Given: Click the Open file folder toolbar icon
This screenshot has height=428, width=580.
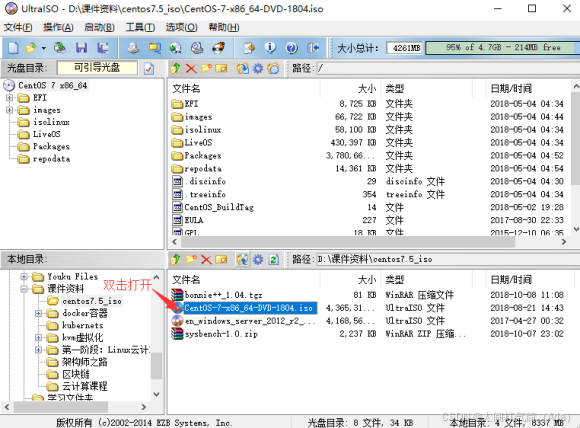Looking at the screenshot, I should tap(31, 48).
